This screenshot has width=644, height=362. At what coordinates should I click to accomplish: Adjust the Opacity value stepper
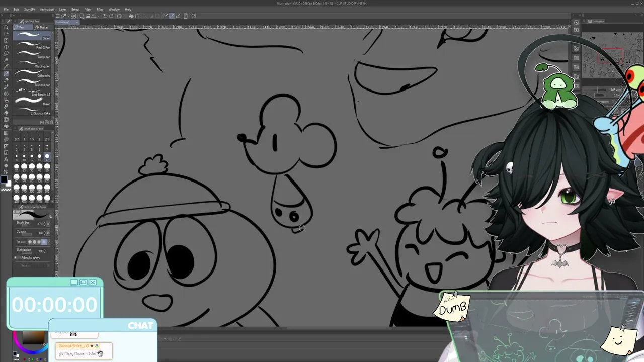coord(45,233)
